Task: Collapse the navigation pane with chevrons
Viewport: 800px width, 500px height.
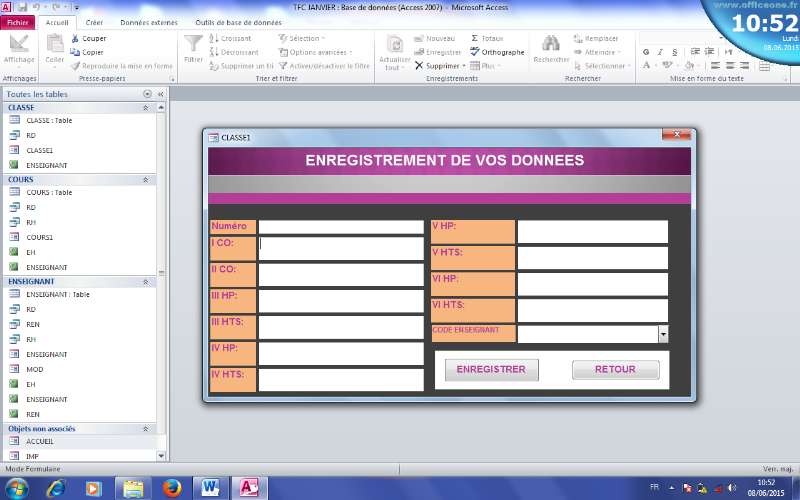Action: coord(161,94)
